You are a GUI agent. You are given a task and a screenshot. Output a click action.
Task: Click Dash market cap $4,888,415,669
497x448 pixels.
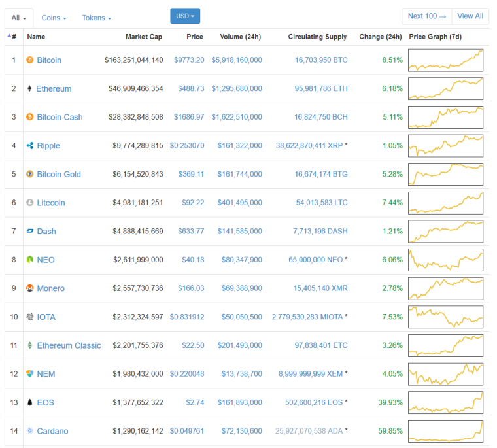pos(138,231)
